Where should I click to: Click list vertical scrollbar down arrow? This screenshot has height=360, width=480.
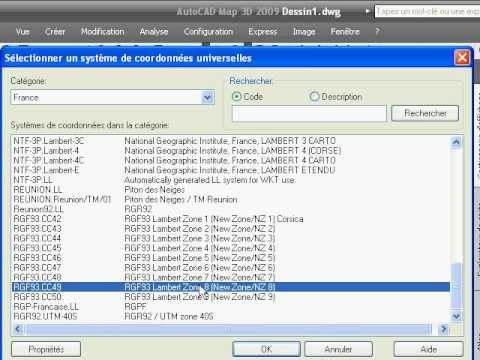pyautogui.click(x=456, y=316)
